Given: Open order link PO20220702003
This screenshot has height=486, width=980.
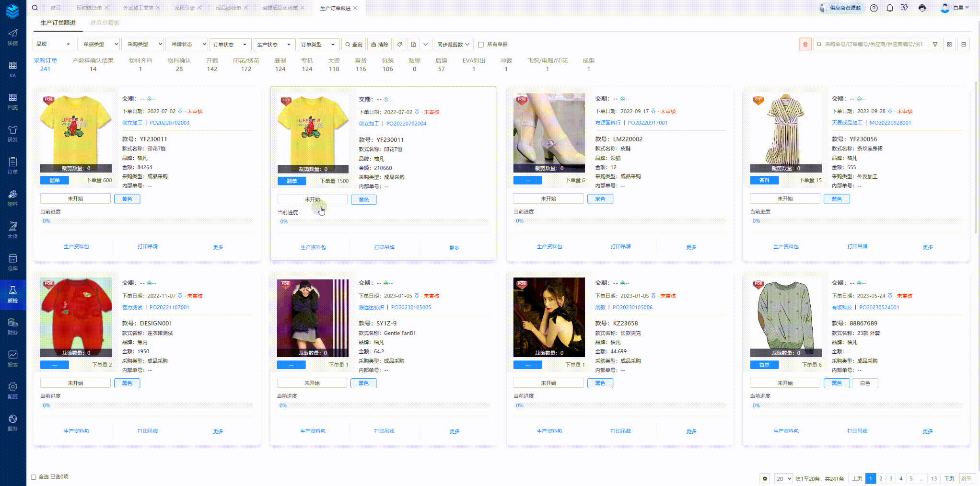Looking at the screenshot, I should pos(169,123).
